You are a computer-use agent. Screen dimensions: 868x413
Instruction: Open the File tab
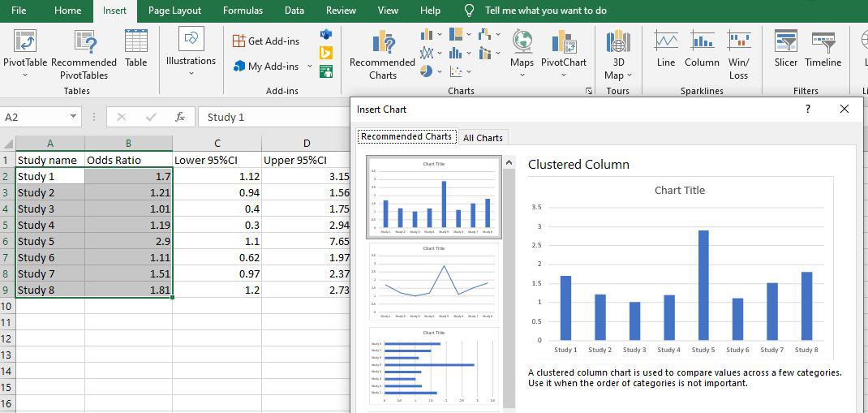coord(19,11)
